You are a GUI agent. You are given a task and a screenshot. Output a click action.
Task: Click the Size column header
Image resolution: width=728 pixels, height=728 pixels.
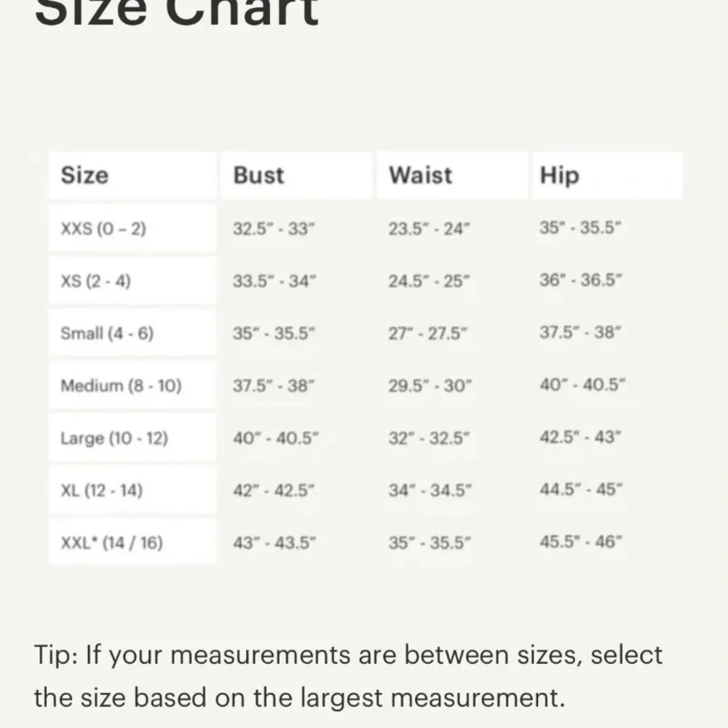click(x=84, y=175)
